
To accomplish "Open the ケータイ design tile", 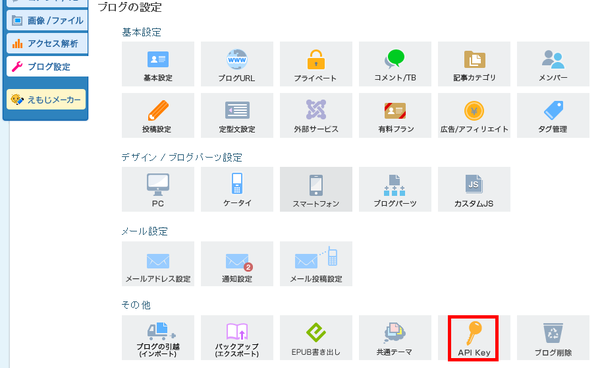I will 237,189.
